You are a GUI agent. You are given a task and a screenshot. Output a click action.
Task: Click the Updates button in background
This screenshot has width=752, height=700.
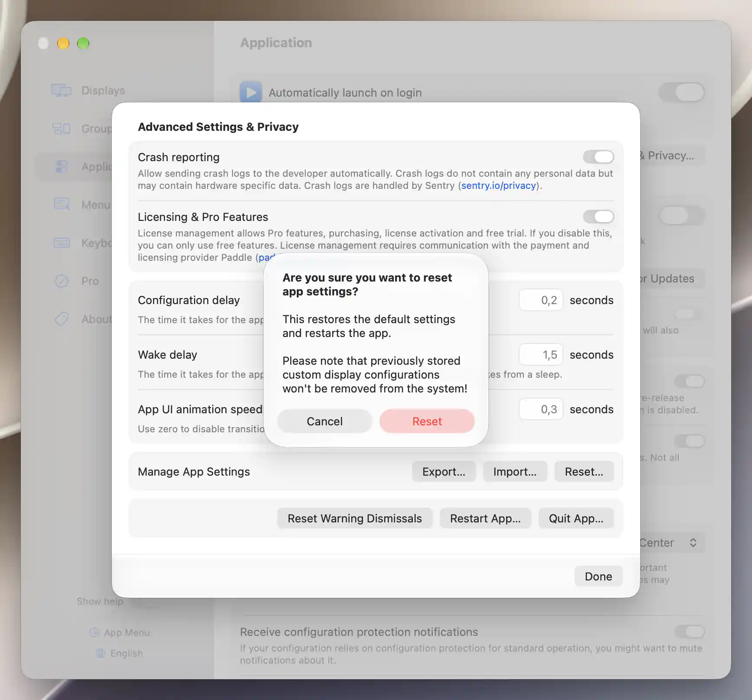tap(672, 279)
